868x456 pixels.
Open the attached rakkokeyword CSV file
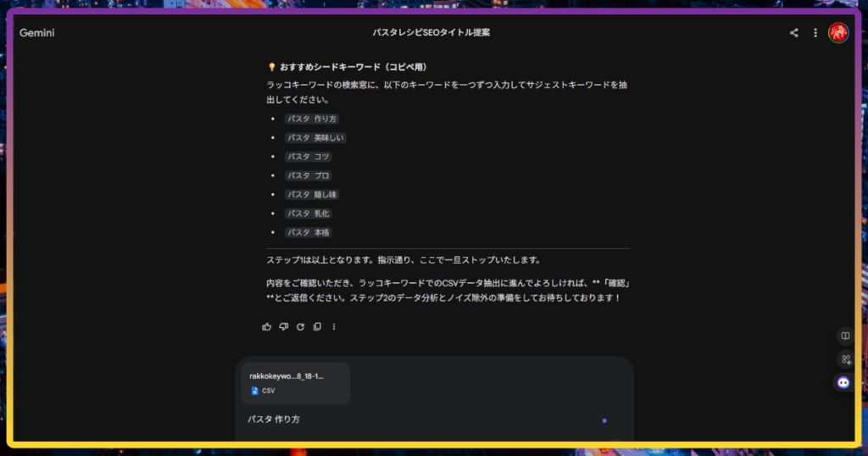(x=295, y=383)
